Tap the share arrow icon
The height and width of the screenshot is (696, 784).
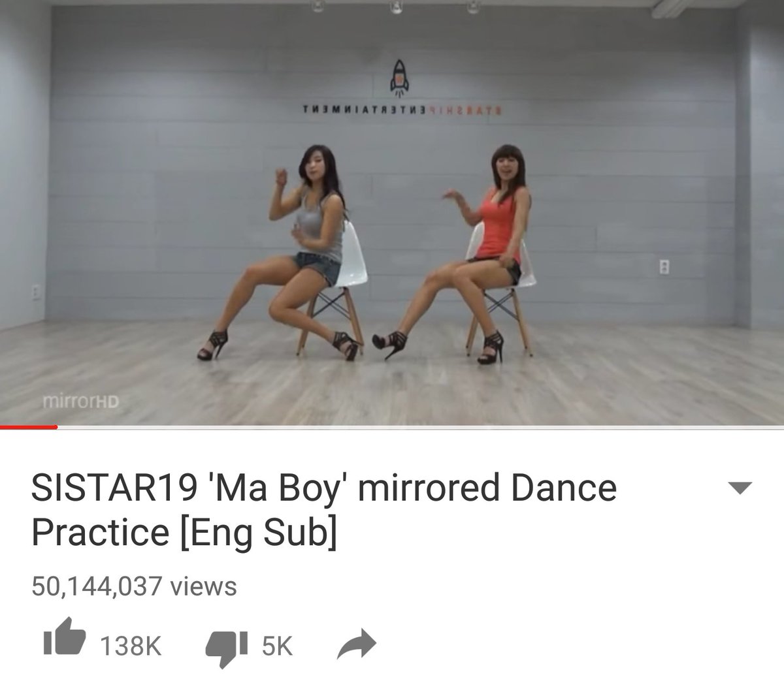click(x=357, y=646)
